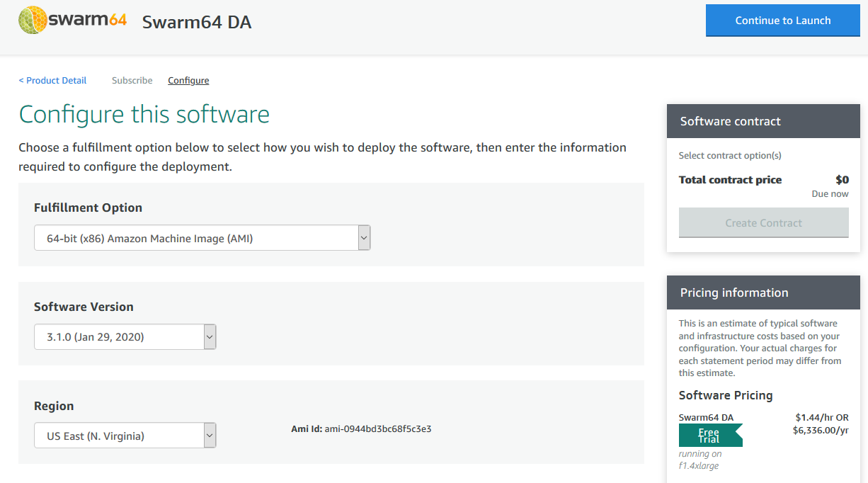
Task: Click the Swarm64 DA page title
Action: (x=197, y=22)
